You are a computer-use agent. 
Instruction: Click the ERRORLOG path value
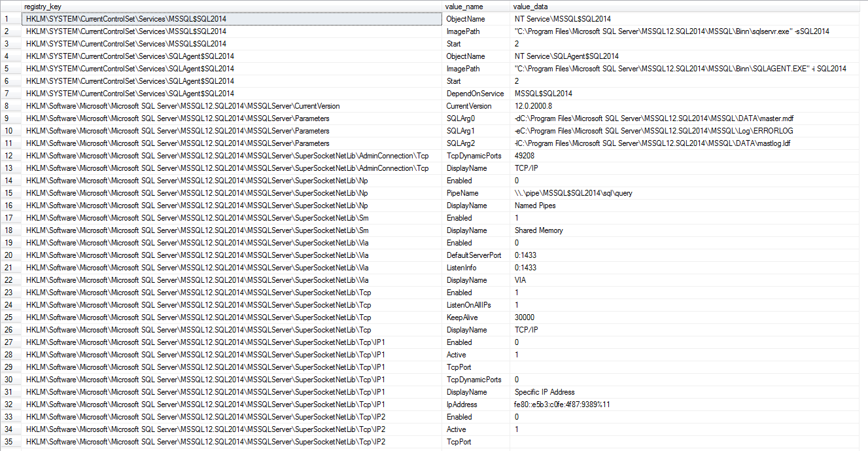click(654, 131)
